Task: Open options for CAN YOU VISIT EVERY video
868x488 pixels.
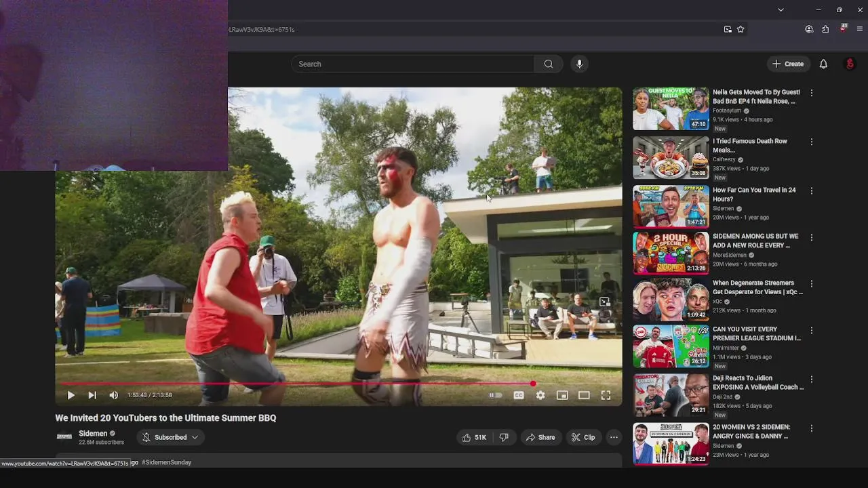Action: point(812,331)
